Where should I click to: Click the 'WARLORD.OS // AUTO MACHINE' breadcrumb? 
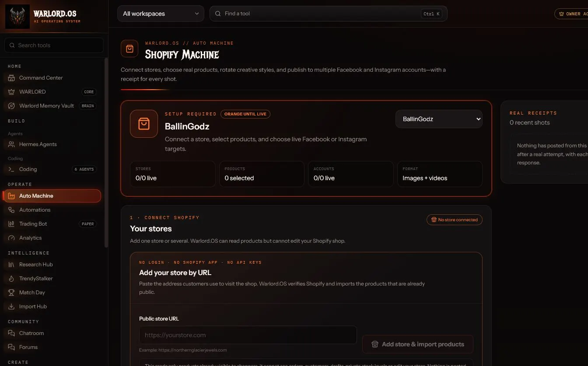pyautogui.click(x=189, y=43)
